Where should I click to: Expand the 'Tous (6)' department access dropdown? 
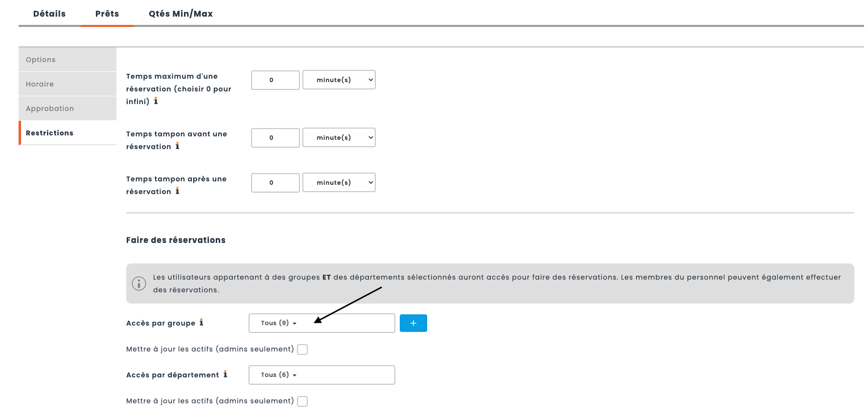[x=321, y=375]
